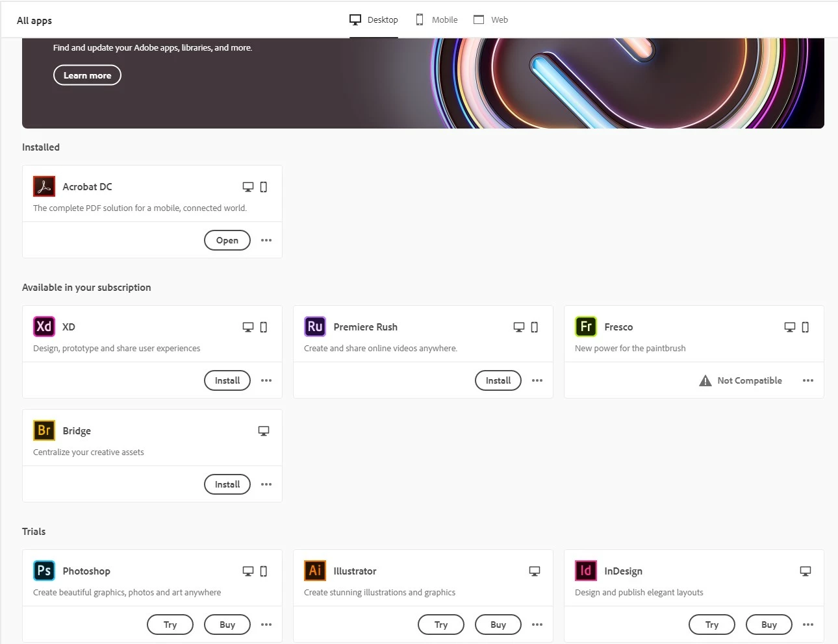Open Acrobat DC

pos(227,240)
